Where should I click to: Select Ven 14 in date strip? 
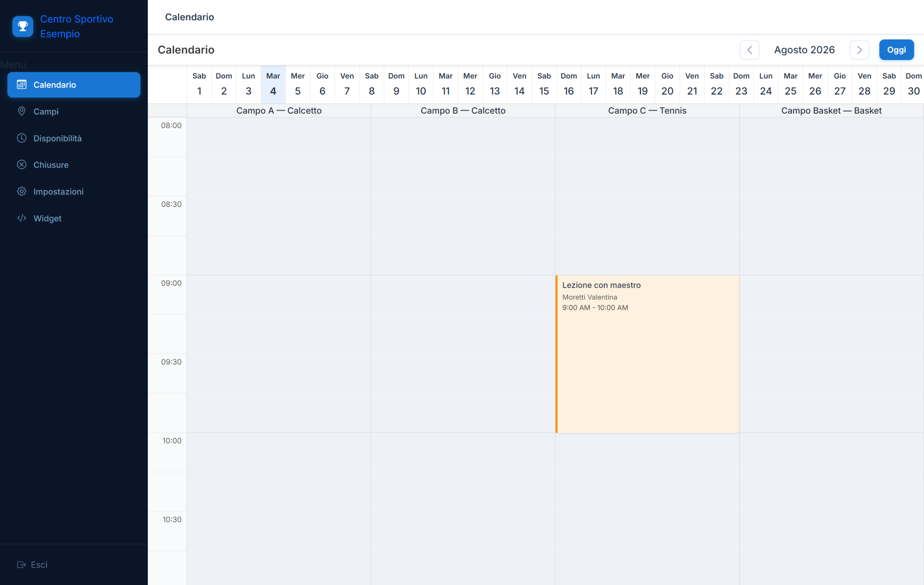point(519,84)
